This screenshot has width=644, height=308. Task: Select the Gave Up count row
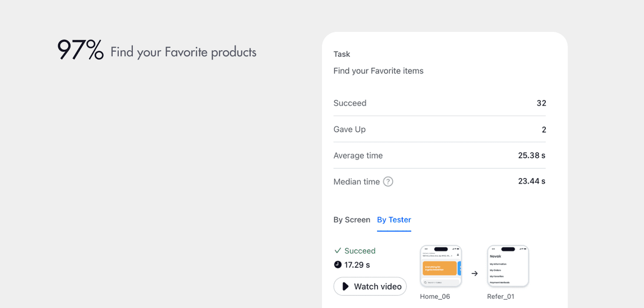click(440, 130)
